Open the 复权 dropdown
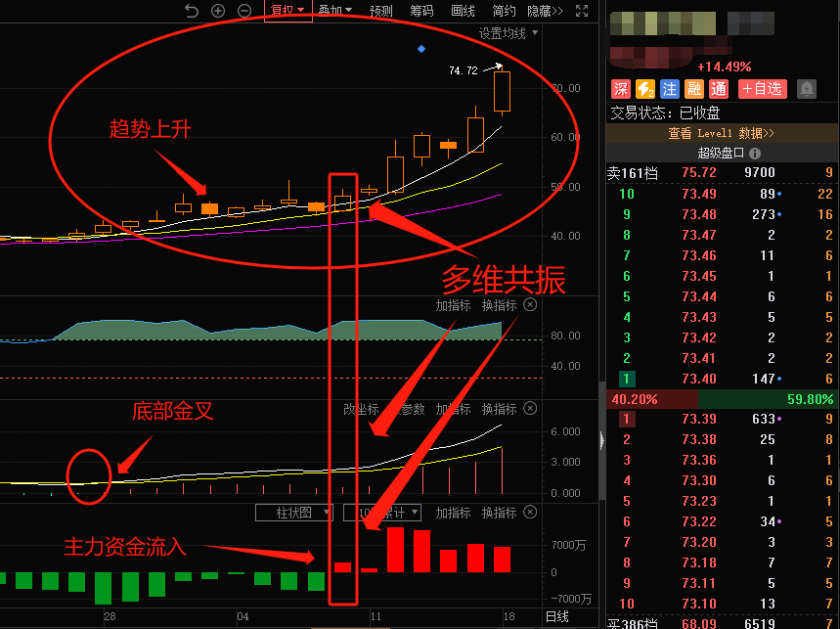 288,10
